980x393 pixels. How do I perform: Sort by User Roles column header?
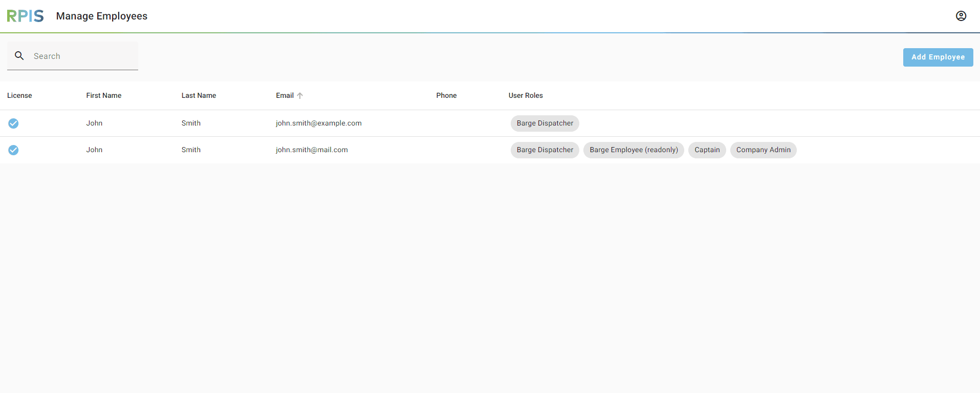(526, 96)
